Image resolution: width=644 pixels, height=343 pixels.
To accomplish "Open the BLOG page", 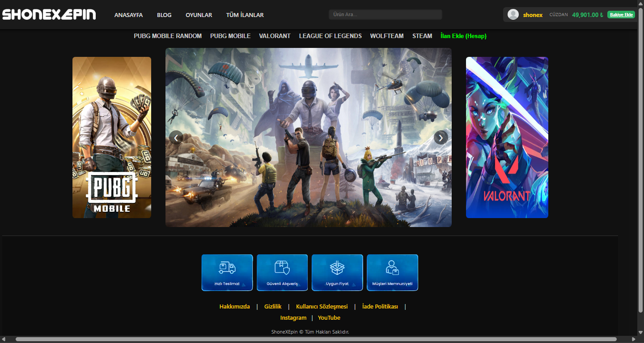I will [164, 15].
